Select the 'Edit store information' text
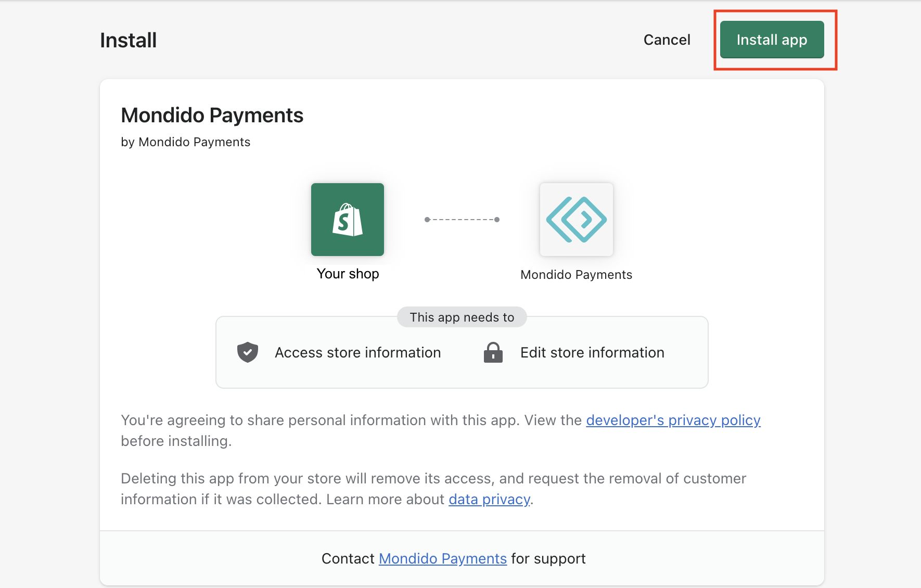 coord(592,352)
